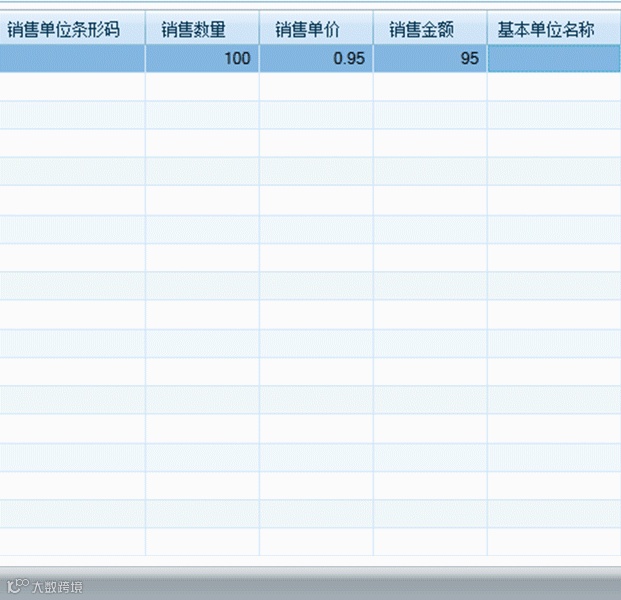Click the 销售单位条形码 column header
Screen dimensions: 621x600
[x=72, y=29]
